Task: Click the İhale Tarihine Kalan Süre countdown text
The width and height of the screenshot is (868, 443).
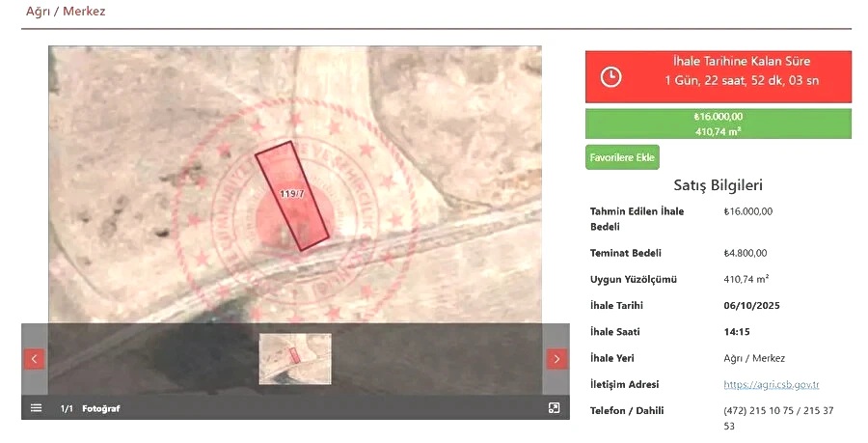Action: (x=741, y=62)
